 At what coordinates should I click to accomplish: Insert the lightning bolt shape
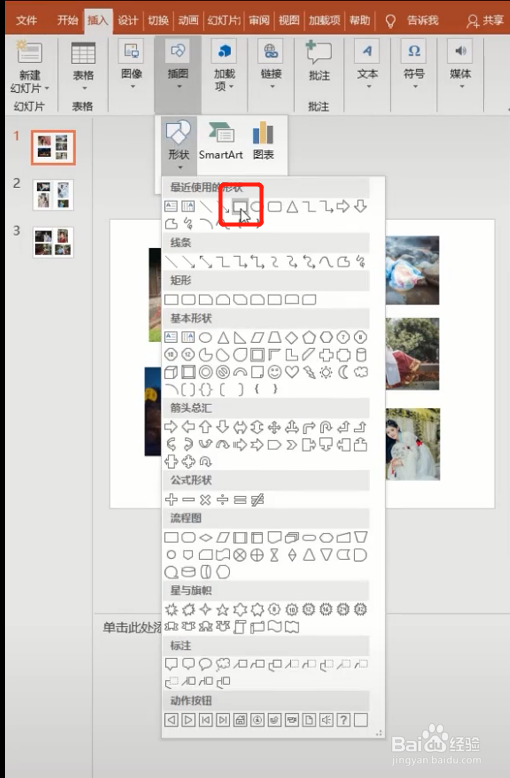(x=309, y=372)
